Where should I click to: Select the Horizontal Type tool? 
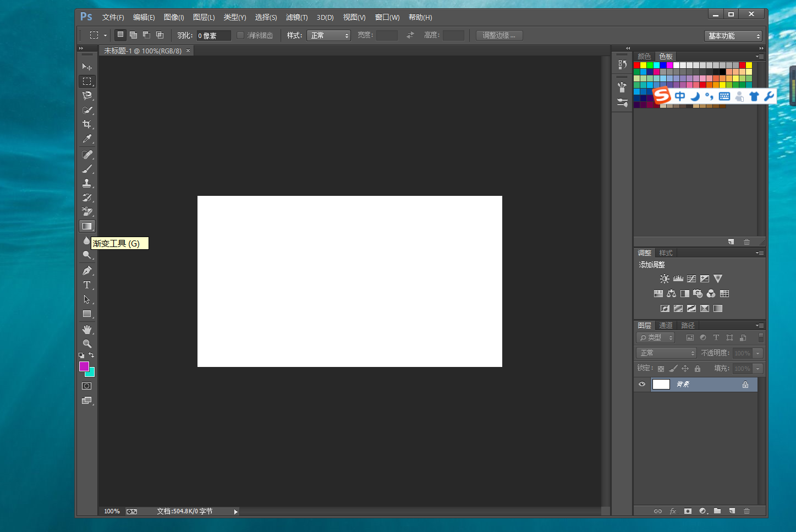pyautogui.click(x=87, y=285)
